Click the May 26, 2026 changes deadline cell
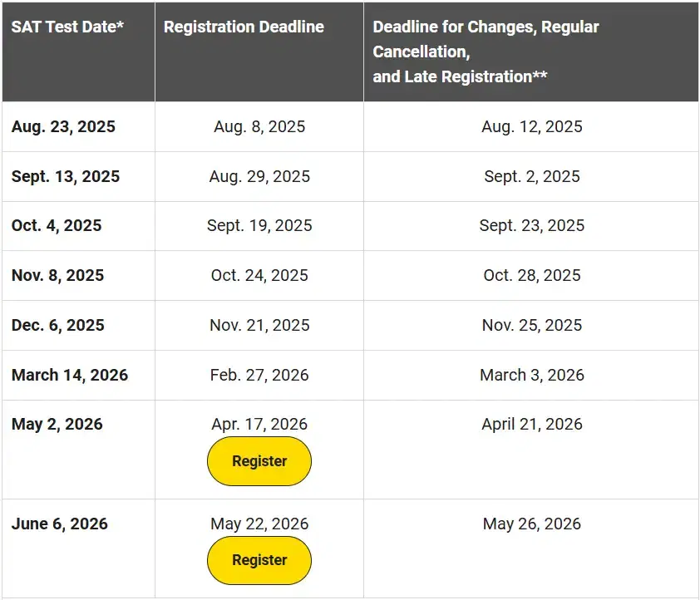 pos(532,524)
